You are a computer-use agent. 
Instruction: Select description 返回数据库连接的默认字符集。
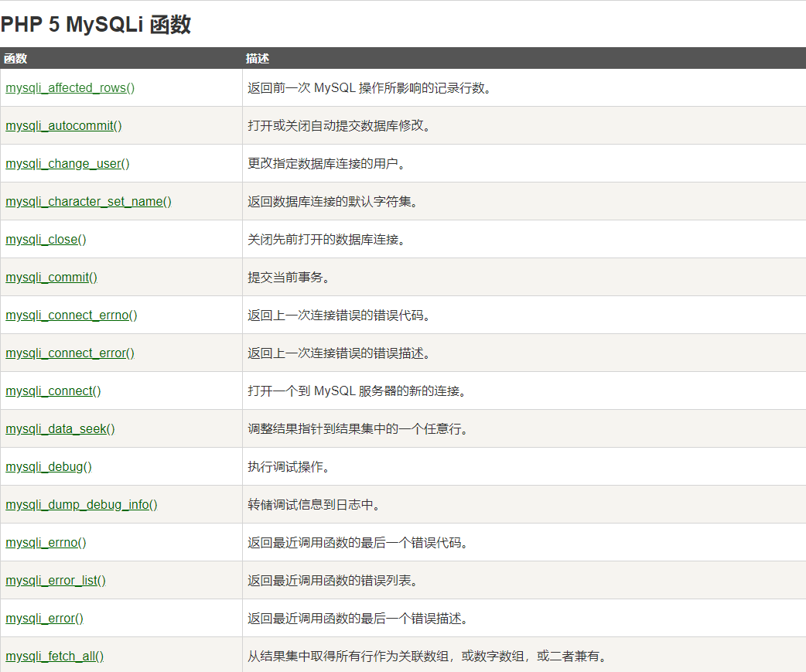(333, 201)
